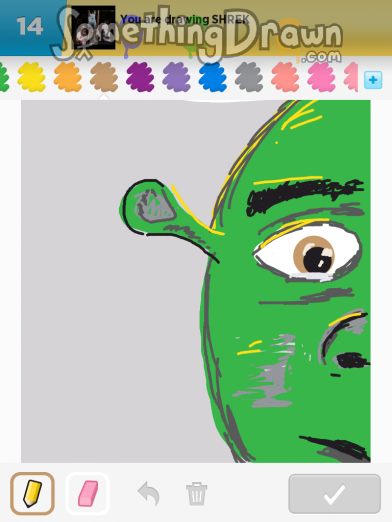Pick the pink color swatch
392x522 pixels.
tap(321, 77)
